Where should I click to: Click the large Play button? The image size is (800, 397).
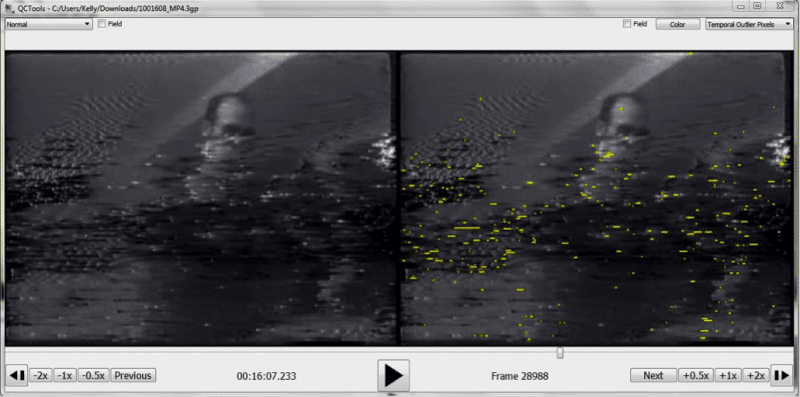[x=393, y=376]
